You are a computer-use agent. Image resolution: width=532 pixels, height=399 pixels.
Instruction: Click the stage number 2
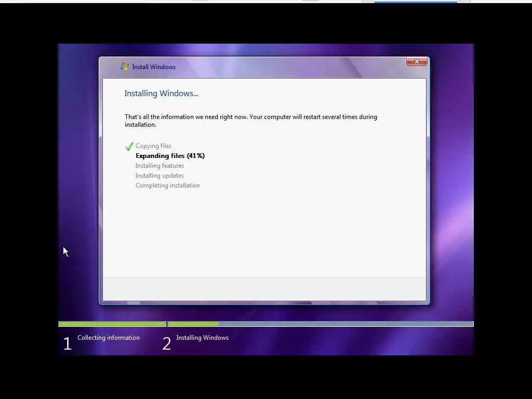[x=167, y=343]
